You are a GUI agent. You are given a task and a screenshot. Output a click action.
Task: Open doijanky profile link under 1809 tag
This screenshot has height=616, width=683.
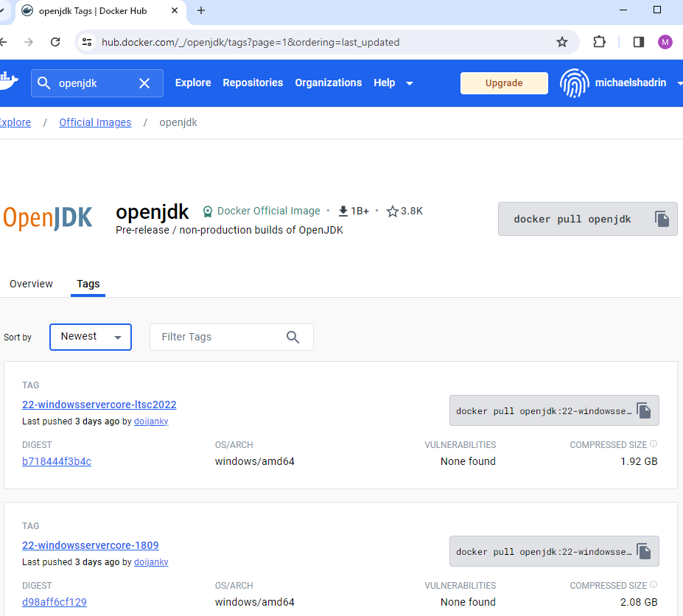click(x=151, y=562)
